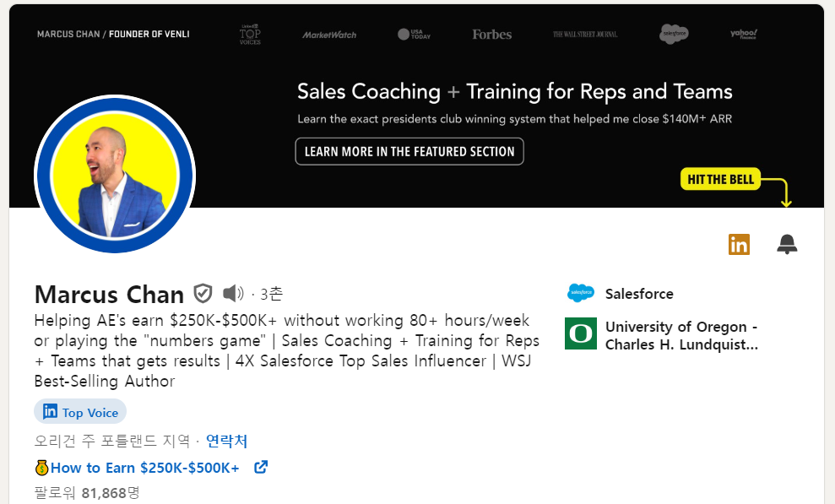
Task: Click the Hit The Bell yellow label
Action: 720,179
